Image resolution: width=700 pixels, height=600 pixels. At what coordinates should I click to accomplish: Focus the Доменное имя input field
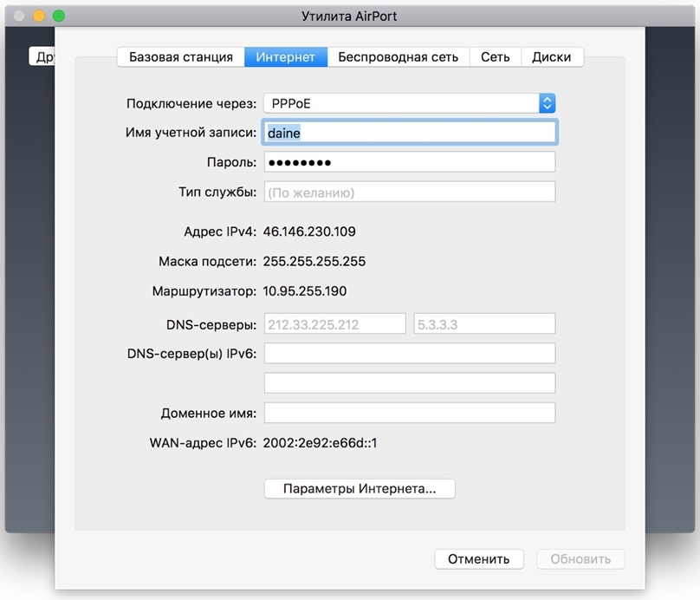[x=409, y=413]
